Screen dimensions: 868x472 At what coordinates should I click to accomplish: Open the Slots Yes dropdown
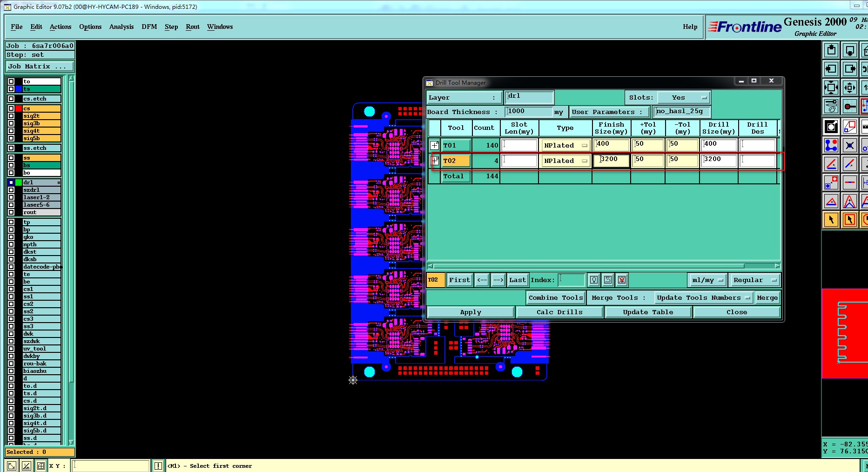pos(684,97)
